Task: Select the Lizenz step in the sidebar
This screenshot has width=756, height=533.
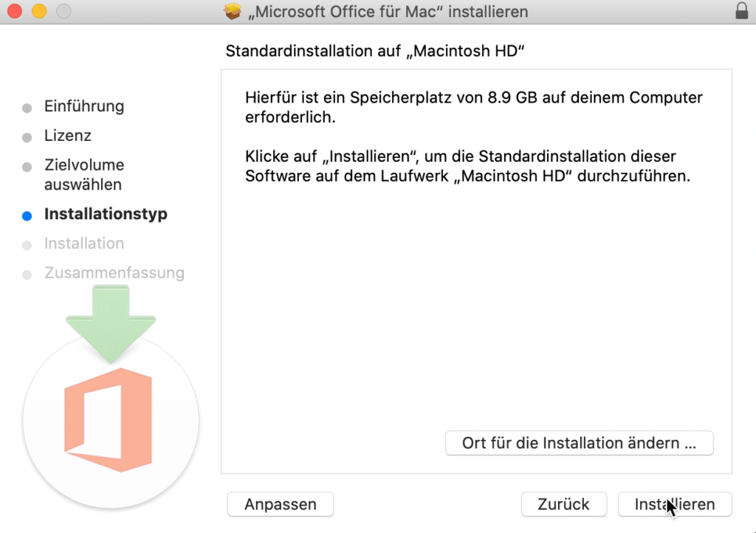Action: coord(69,136)
